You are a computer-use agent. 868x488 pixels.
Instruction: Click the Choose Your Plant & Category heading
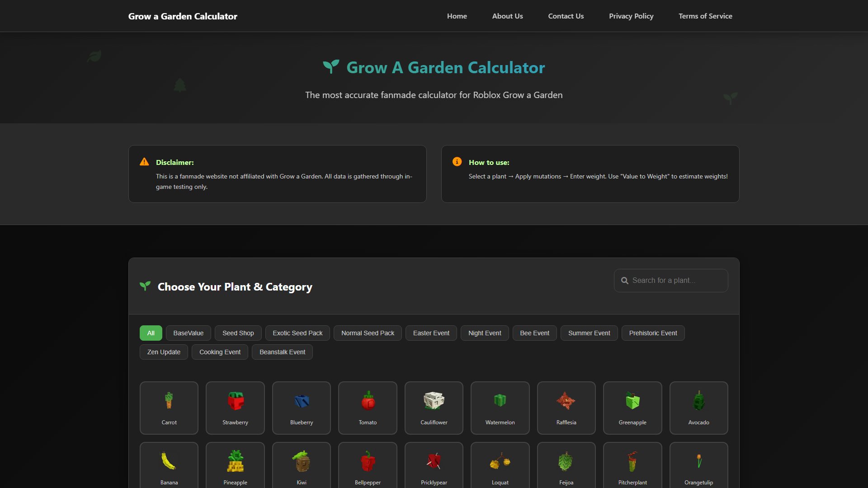235,287
